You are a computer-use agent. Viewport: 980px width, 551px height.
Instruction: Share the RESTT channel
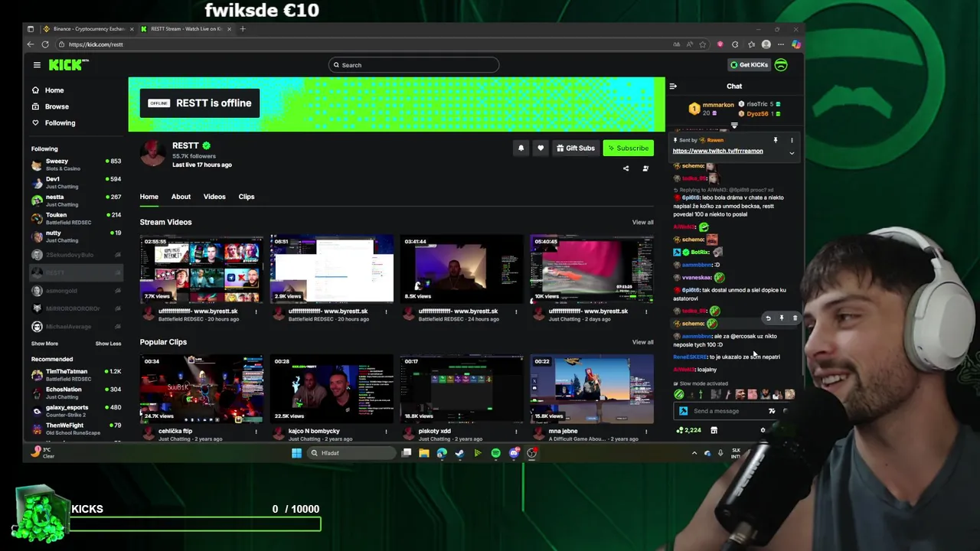coord(626,168)
